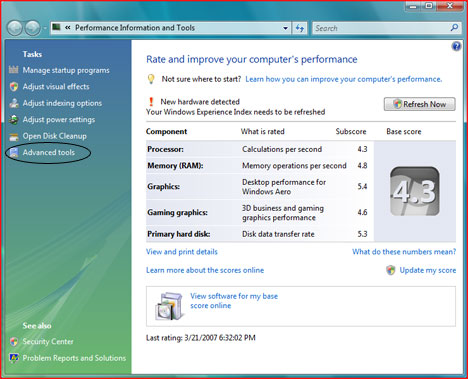The width and height of the screenshot is (468, 379).
Task: Select the Graphics row label
Action: coord(164,187)
